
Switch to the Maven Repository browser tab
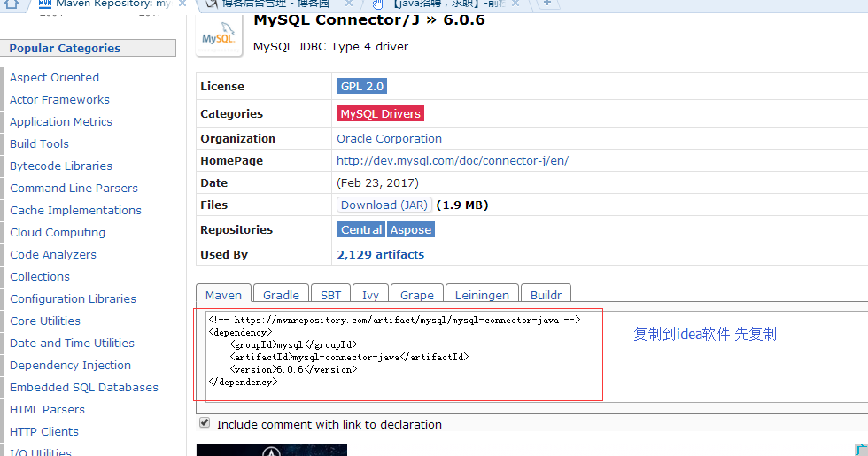click(x=105, y=4)
